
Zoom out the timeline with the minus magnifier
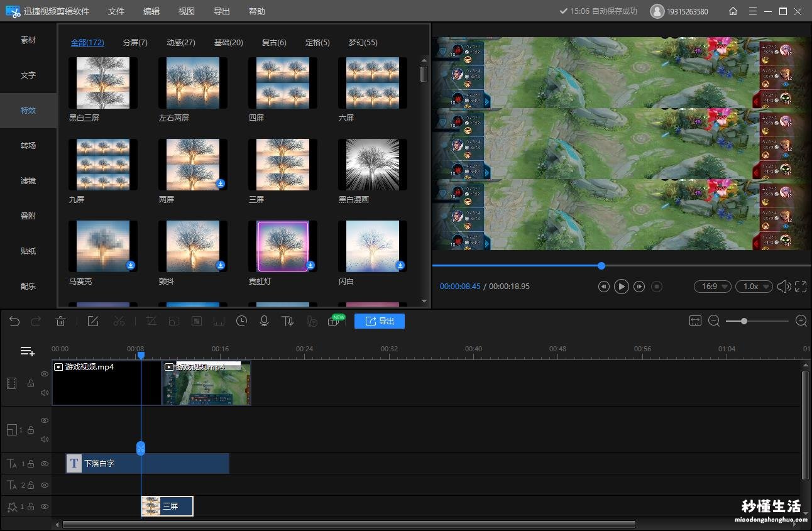coord(714,321)
